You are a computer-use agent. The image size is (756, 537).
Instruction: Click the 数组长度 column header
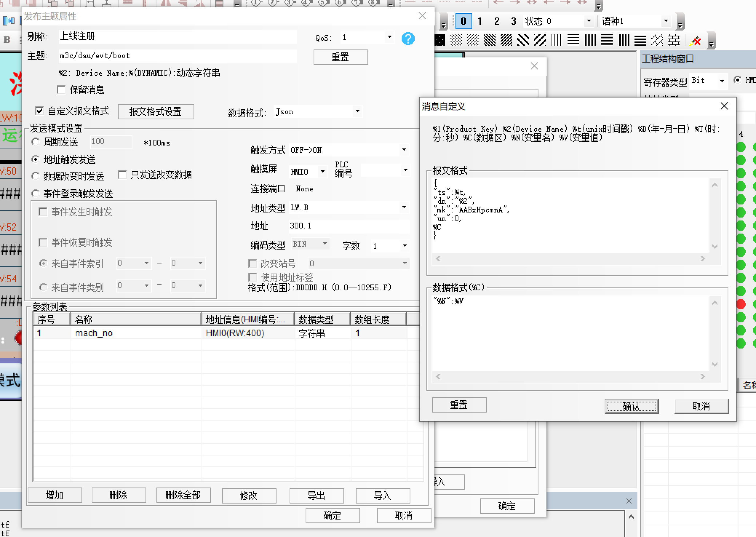click(378, 319)
